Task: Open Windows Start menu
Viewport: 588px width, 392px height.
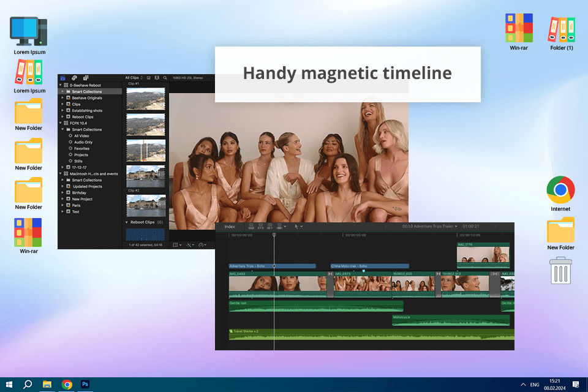Action: 9,385
